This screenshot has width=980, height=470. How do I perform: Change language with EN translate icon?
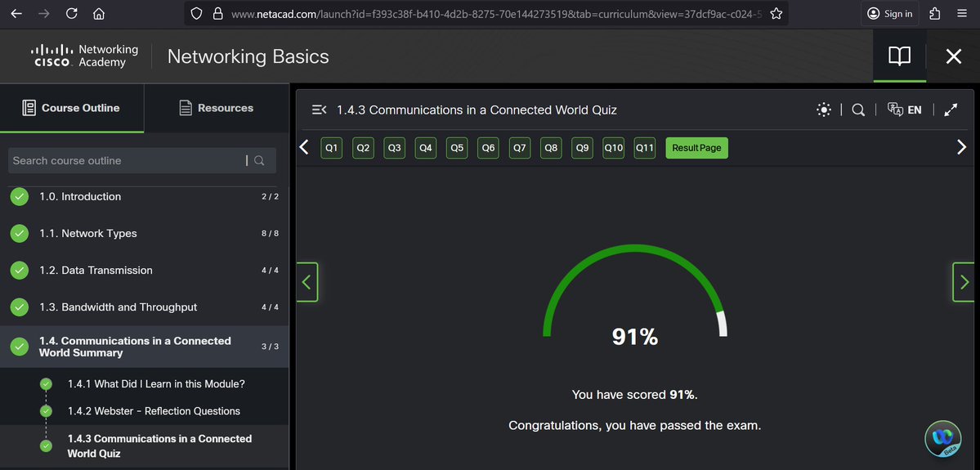(904, 110)
